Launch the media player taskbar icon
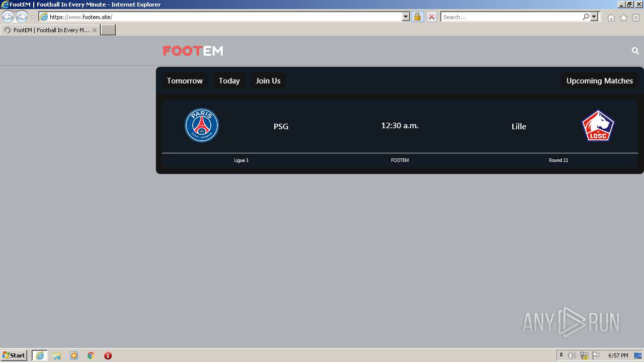Image resolution: width=644 pixels, height=362 pixels. point(74,355)
